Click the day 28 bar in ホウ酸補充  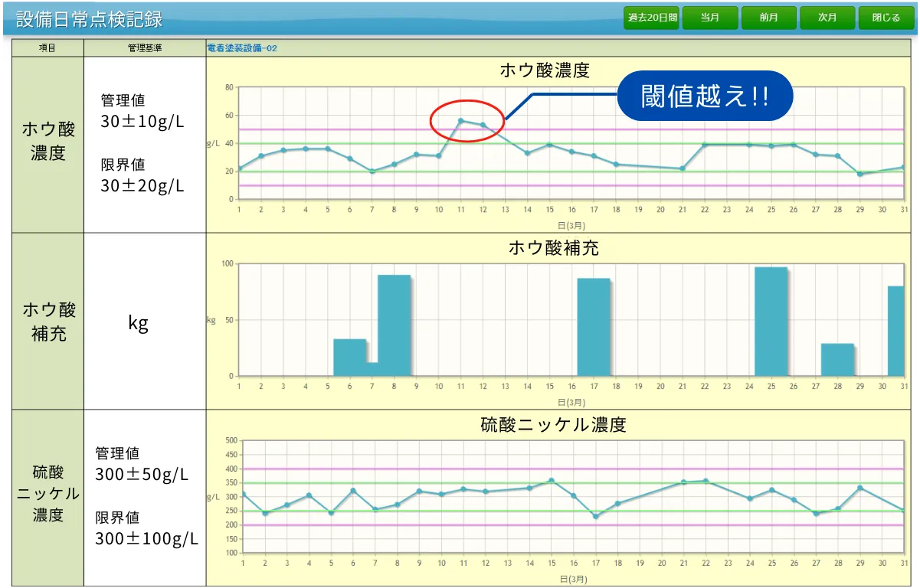[x=837, y=360]
